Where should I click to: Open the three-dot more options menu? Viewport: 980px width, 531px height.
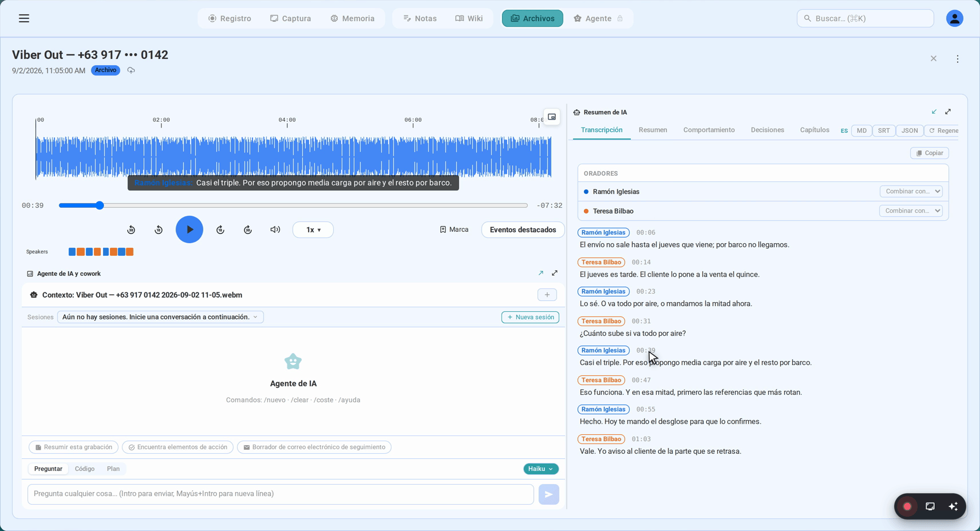(x=957, y=59)
